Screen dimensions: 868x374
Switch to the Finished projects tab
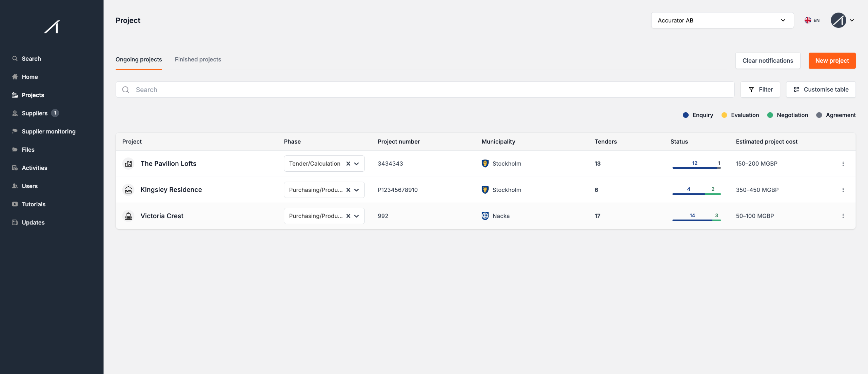tap(198, 59)
